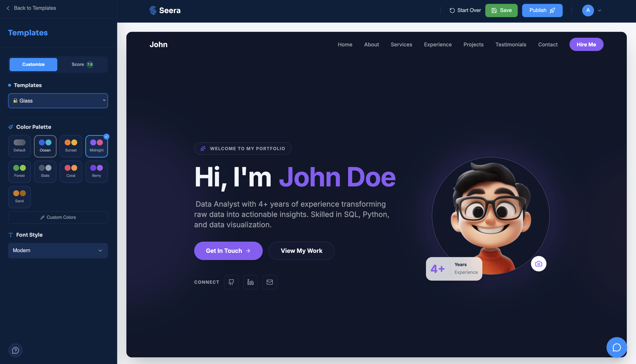Go to Experience in portfolio nav
Viewport: 636px width, 364px height.
point(438,45)
